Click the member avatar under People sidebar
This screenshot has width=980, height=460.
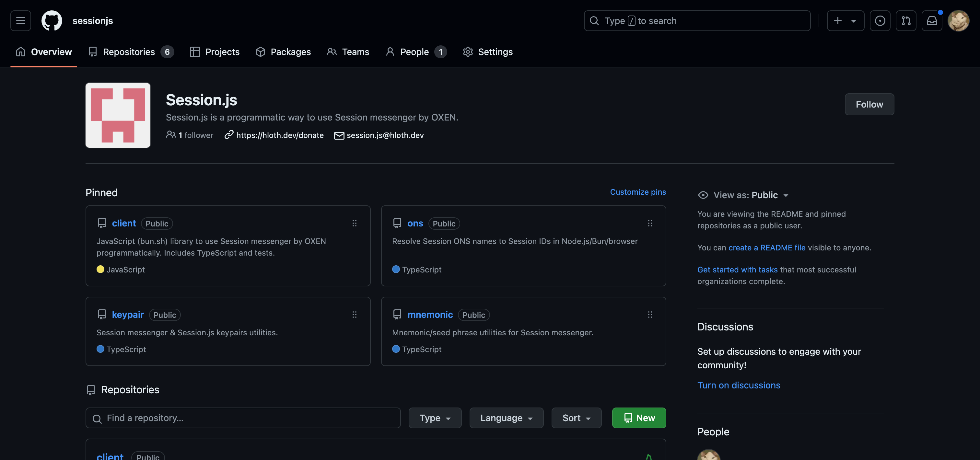coord(709,455)
